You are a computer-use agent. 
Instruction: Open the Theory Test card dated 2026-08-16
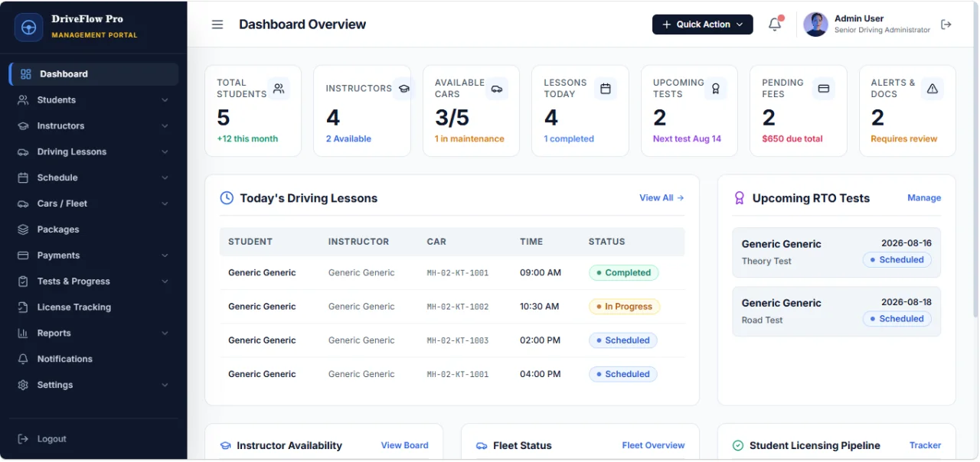pyautogui.click(x=837, y=252)
